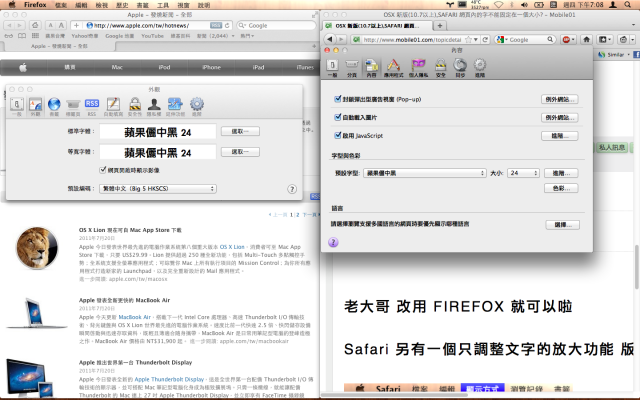Open General pane in Firefox preferences
This screenshot has height=400, width=640.
click(332, 68)
